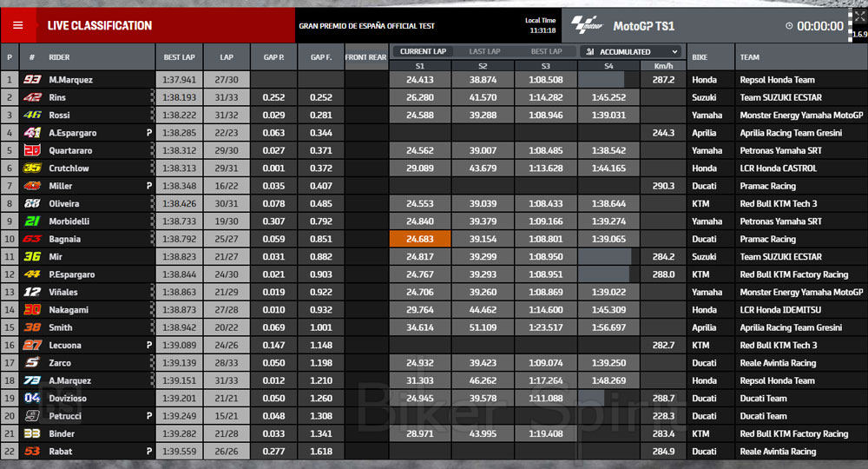Click Bagnaia's orange S1 time cell
868x469 pixels.
(420, 239)
